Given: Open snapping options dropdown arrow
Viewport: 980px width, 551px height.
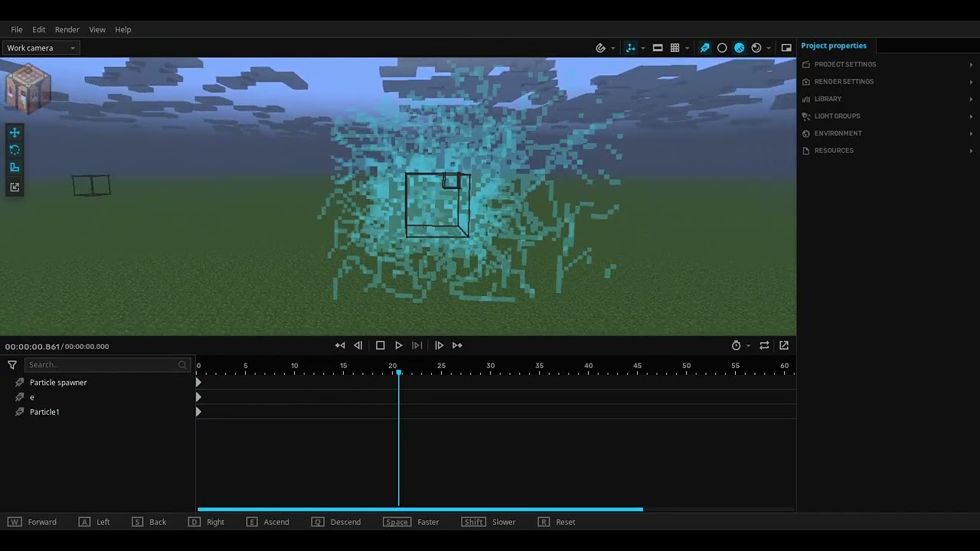Looking at the screenshot, I should (612, 48).
